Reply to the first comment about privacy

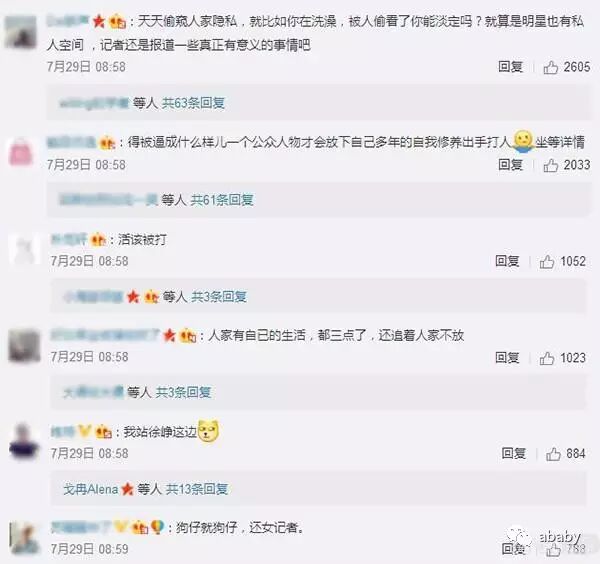[x=510, y=67]
